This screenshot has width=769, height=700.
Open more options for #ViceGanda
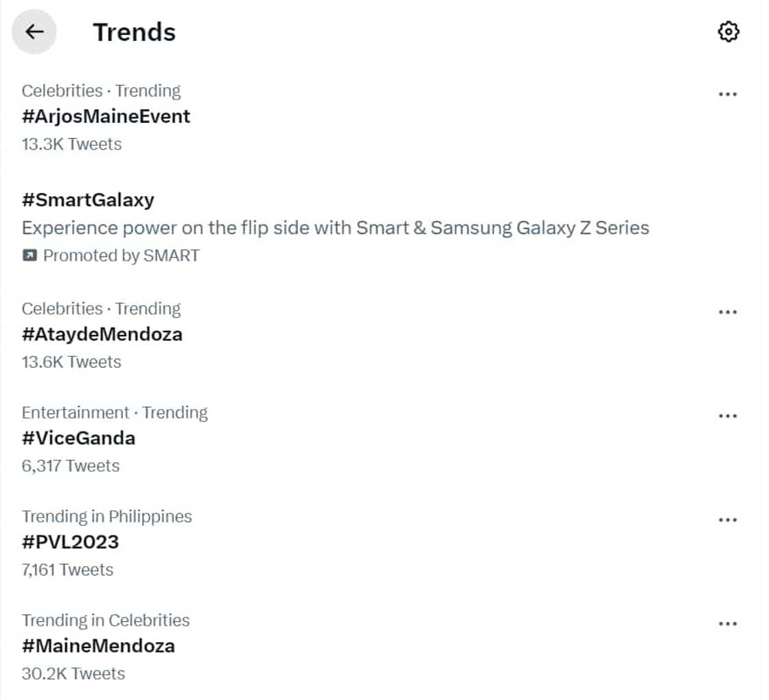[x=727, y=416]
